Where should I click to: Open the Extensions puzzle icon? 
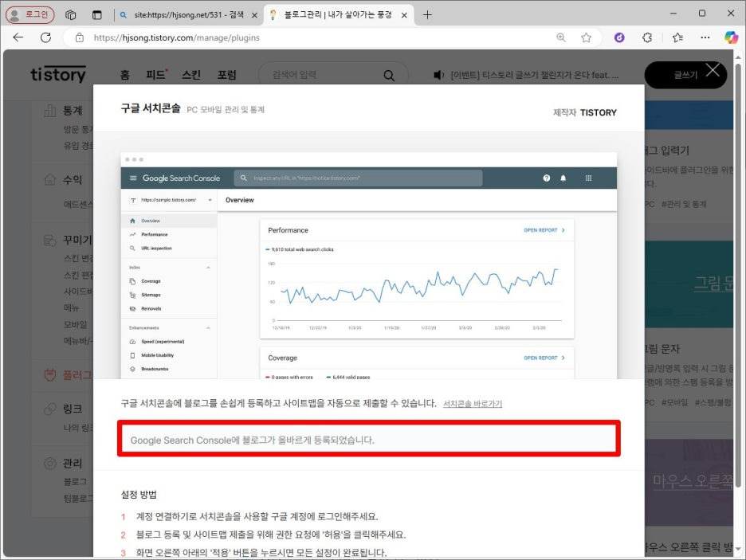click(647, 37)
